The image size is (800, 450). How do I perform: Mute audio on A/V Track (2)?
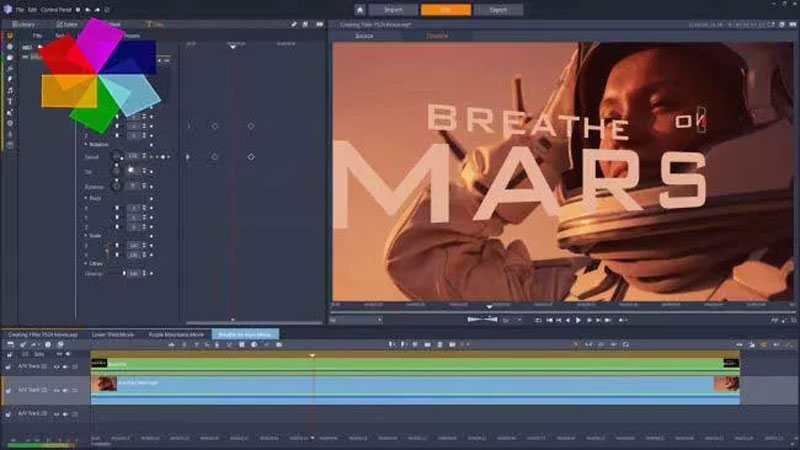point(66,389)
